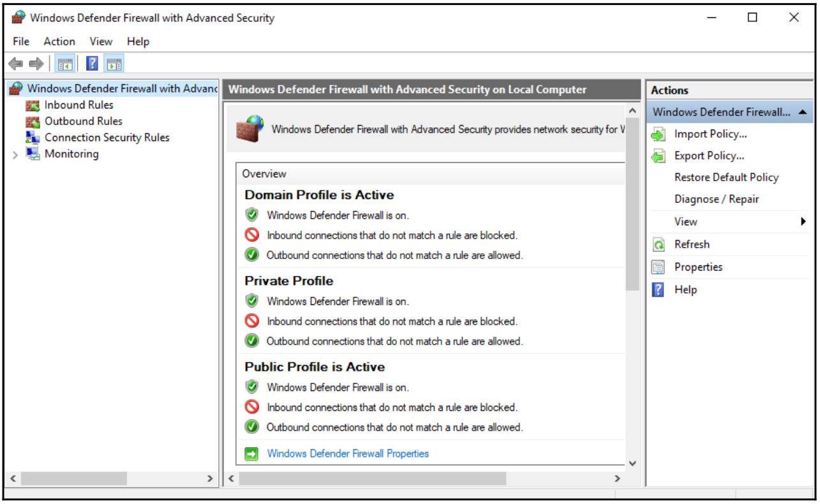Viewport: 820px width, 504px height.
Task: Open the View submenu arrow in Actions
Action: tap(803, 222)
